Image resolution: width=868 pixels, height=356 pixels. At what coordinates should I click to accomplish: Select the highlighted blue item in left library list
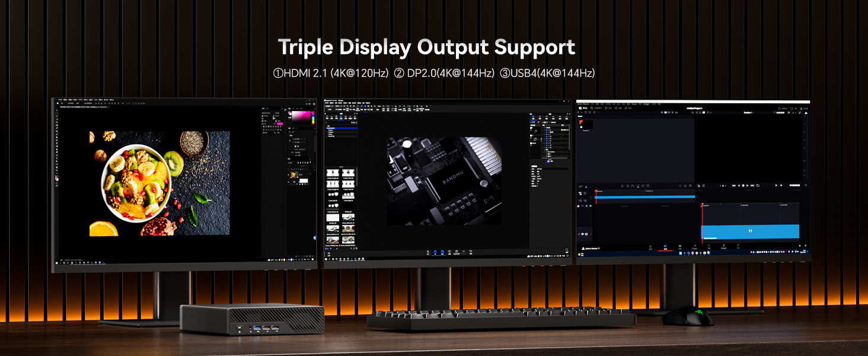342,128
